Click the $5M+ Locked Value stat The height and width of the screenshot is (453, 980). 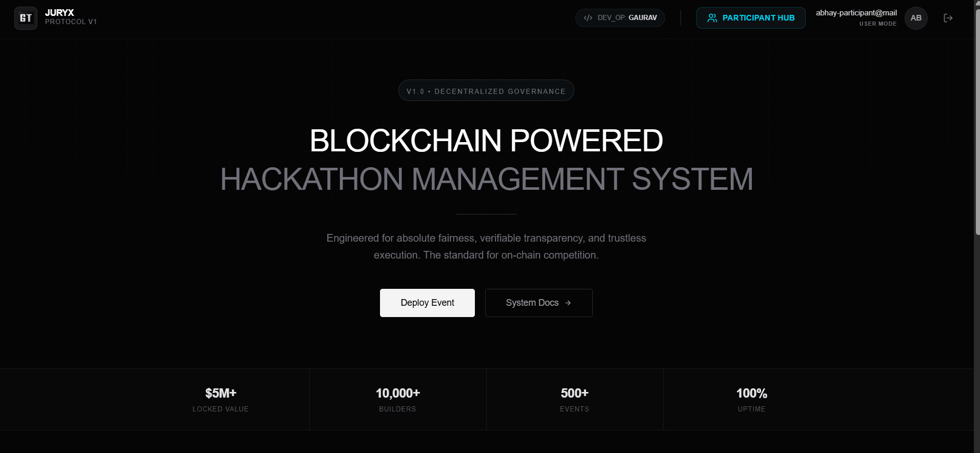point(220,399)
